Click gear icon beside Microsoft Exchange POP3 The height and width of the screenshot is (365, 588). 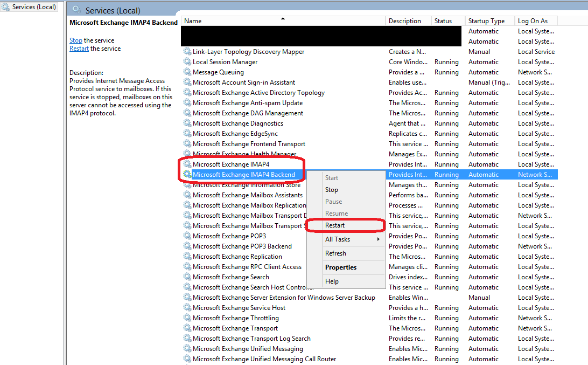click(187, 236)
